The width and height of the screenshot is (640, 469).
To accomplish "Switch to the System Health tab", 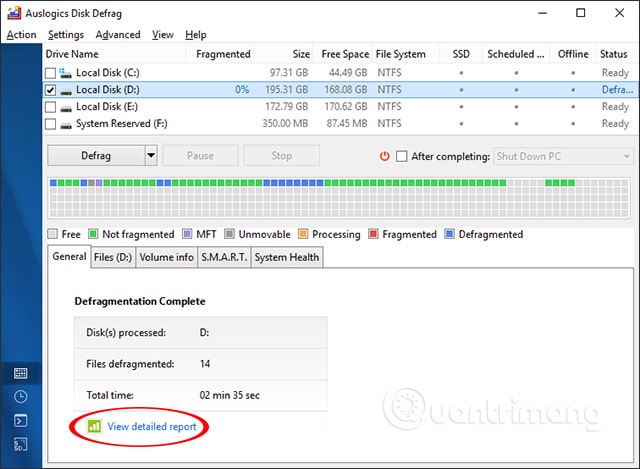I will point(287,257).
